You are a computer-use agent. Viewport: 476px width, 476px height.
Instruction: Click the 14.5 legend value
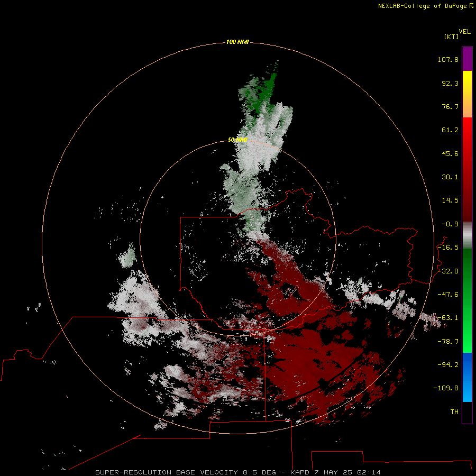pos(450,200)
